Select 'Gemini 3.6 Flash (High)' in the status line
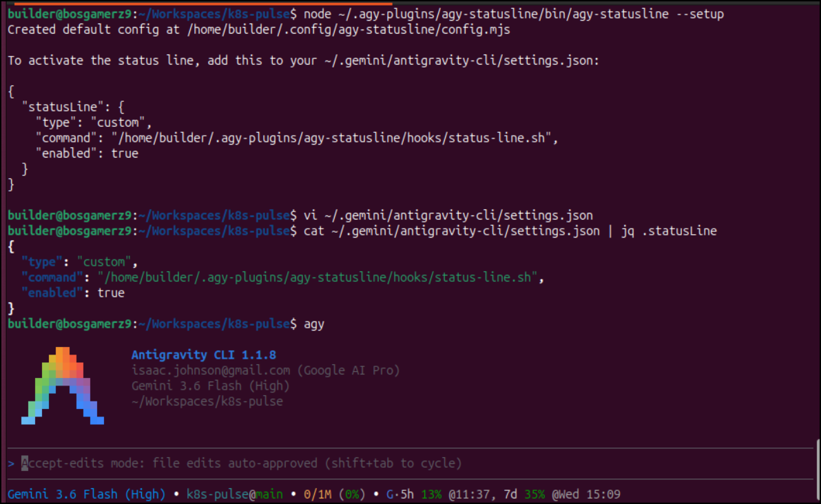Viewport: 821px width, 504px height. 86,494
